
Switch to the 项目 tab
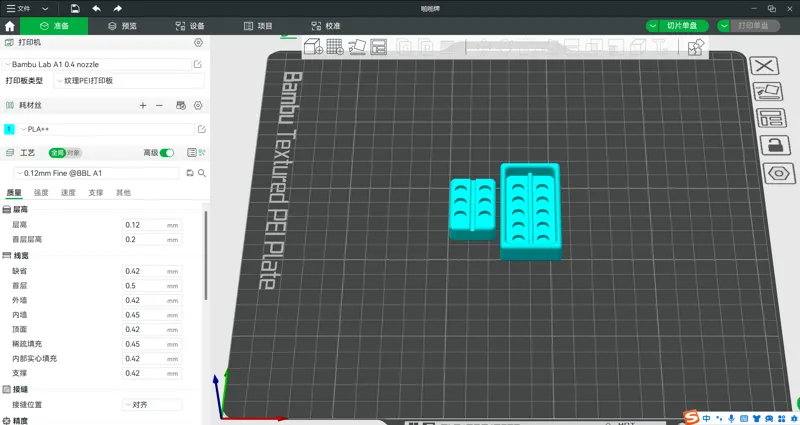coord(258,26)
